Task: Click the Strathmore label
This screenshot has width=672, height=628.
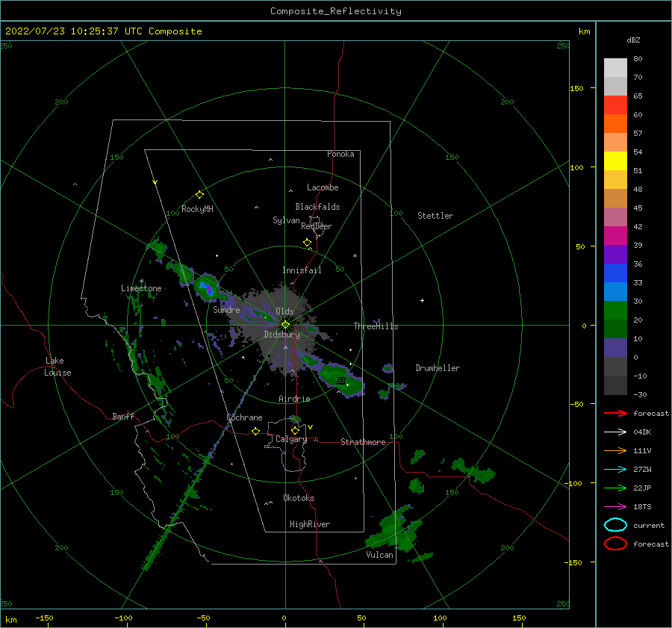Action: 363,442
